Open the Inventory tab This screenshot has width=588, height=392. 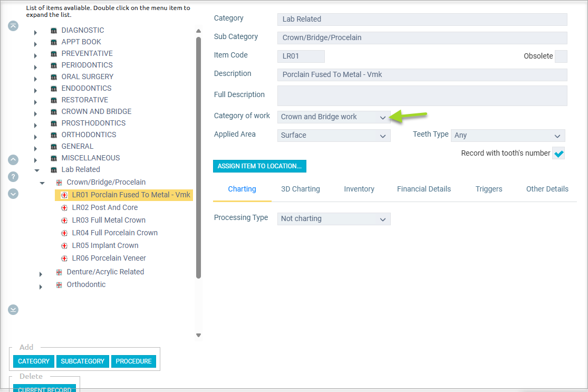[x=359, y=189]
